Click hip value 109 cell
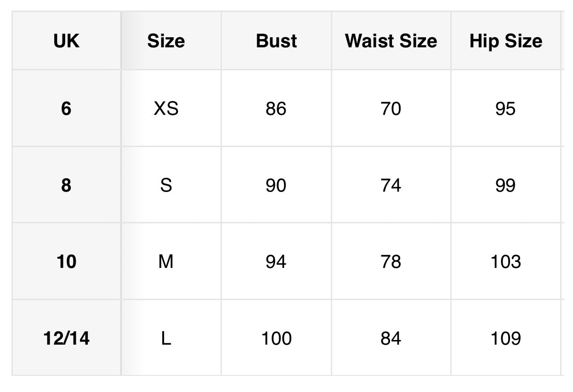The width and height of the screenshot is (573, 392). [505, 339]
